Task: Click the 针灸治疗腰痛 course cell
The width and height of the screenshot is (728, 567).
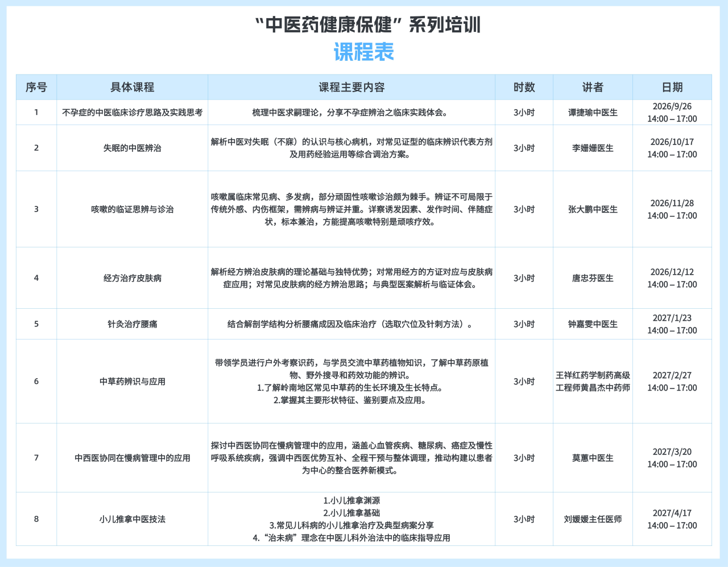Action: click(x=132, y=324)
